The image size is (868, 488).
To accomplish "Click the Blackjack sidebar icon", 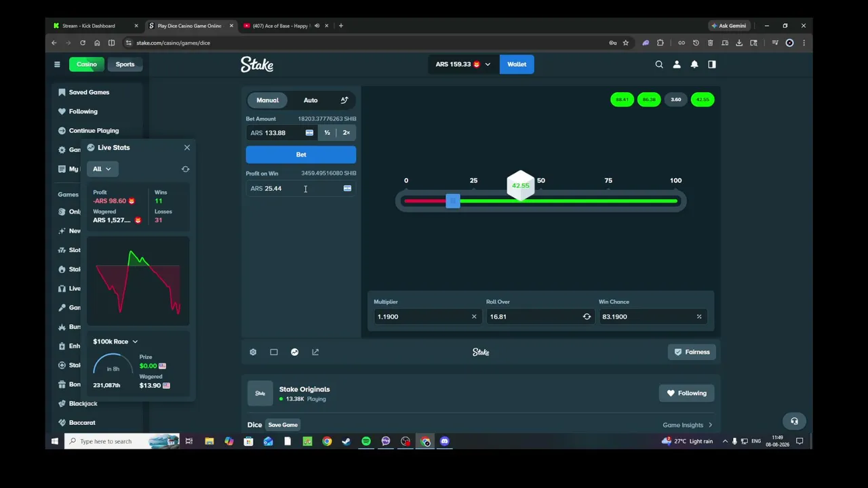I will click(62, 404).
